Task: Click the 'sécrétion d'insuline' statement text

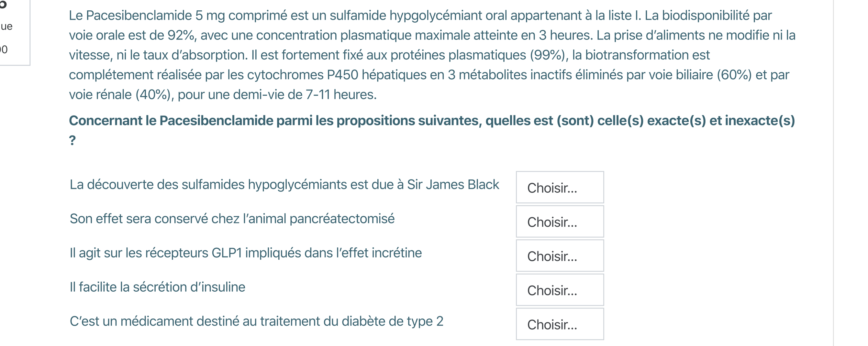Action: click(x=157, y=287)
